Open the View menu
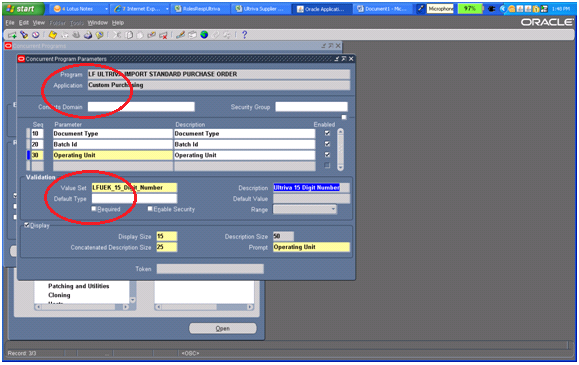The image size is (579, 365). point(39,23)
